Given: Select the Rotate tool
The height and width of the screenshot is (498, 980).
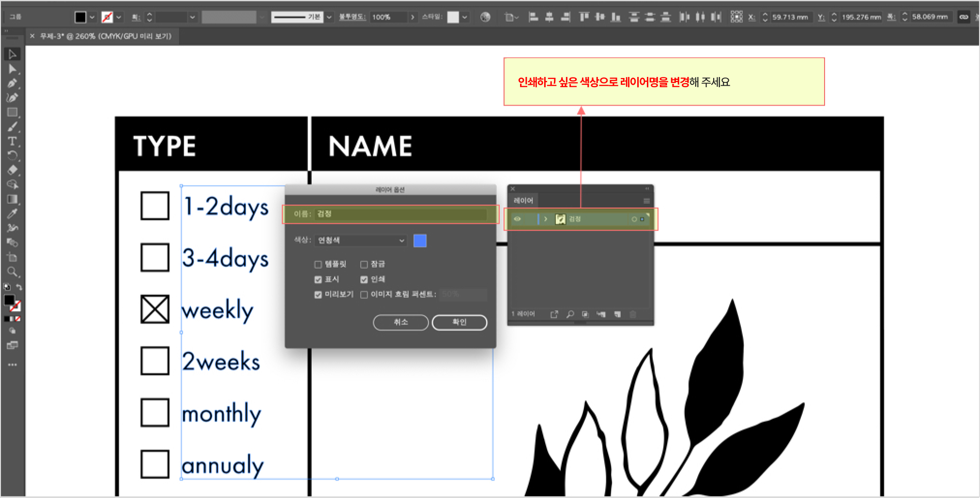Looking at the screenshot, I should point(12,156).
